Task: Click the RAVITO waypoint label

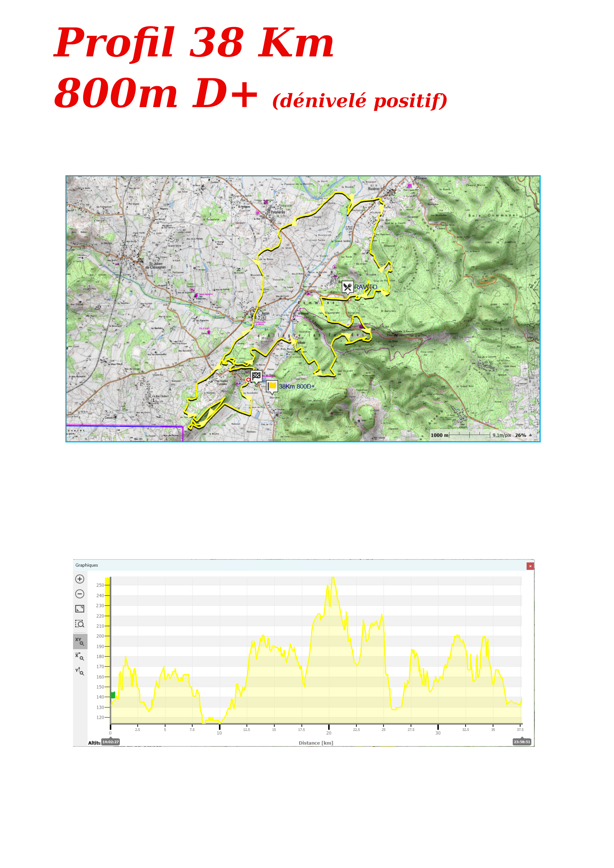Action: click(365, 287)
